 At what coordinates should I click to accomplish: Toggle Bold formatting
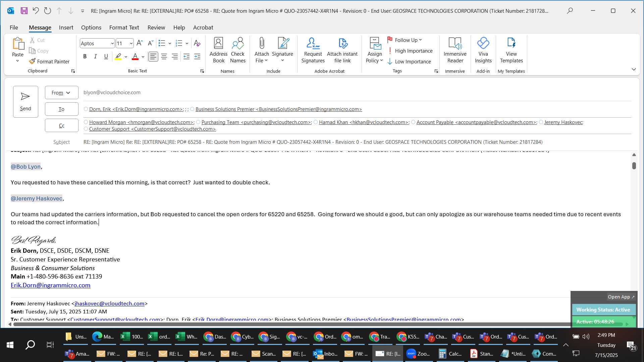[85, 57]
